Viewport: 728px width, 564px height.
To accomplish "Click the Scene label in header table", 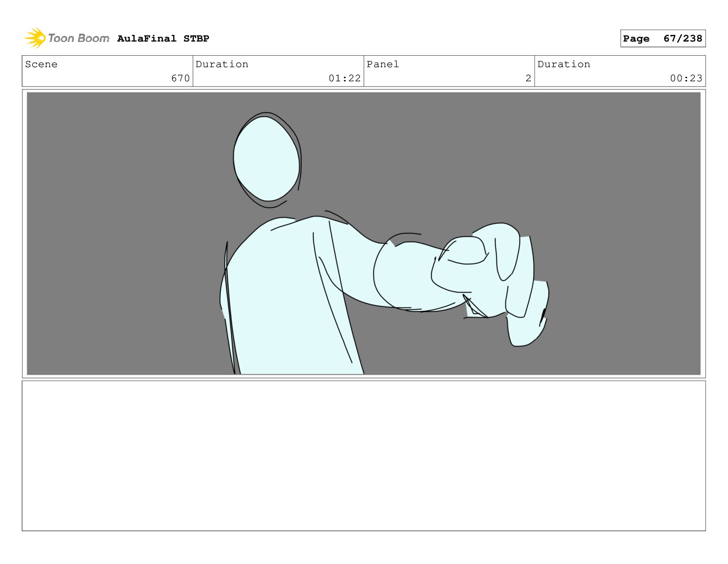I will tap(41, 64).
